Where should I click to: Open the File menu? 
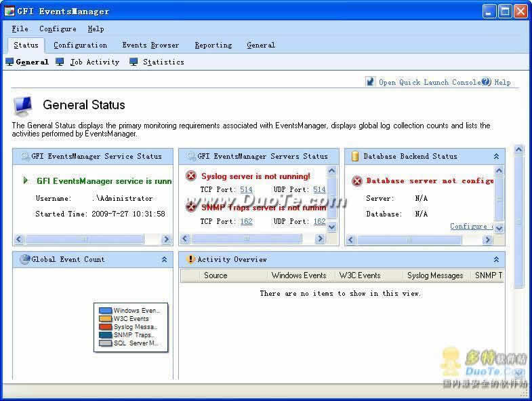pos(20,29)
